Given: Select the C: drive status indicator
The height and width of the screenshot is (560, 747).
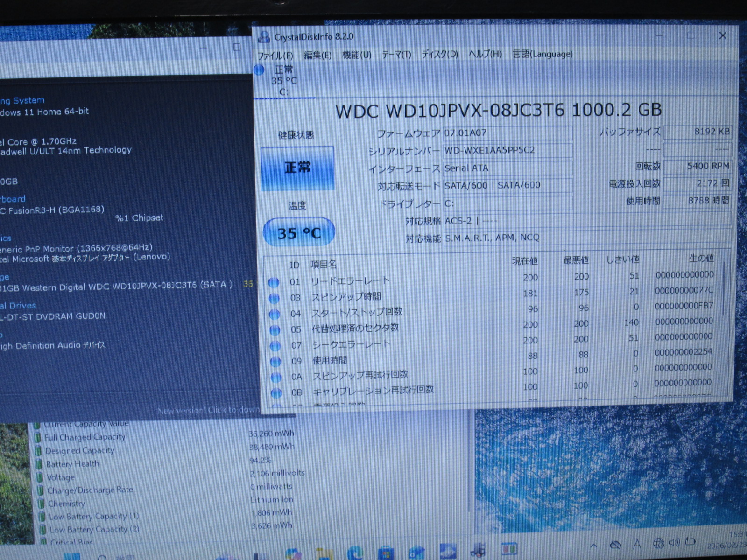Looking at the screenshot, I should (x=279, y=80).
